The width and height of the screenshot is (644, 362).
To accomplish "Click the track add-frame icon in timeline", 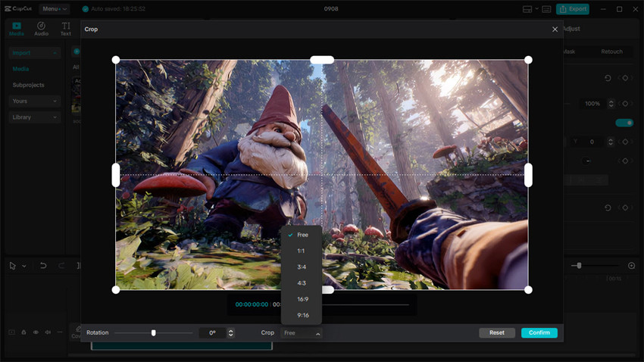I will point(12,332).
